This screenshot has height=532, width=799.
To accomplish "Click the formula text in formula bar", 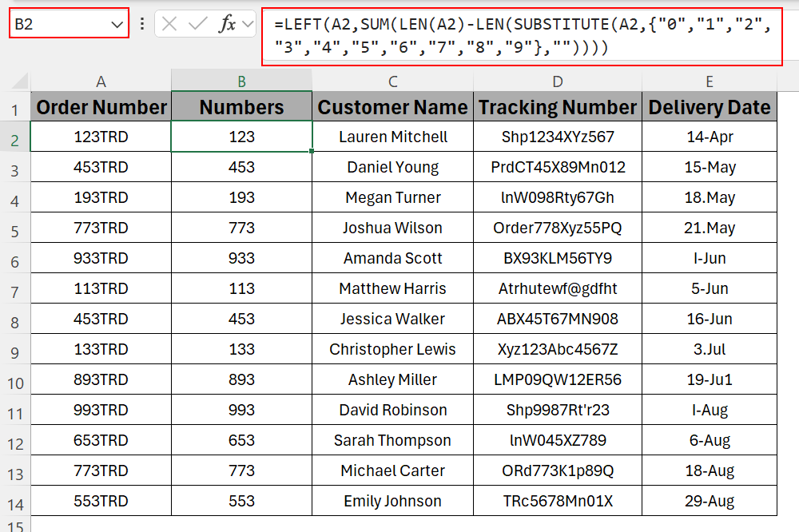I will click(519, 37).
